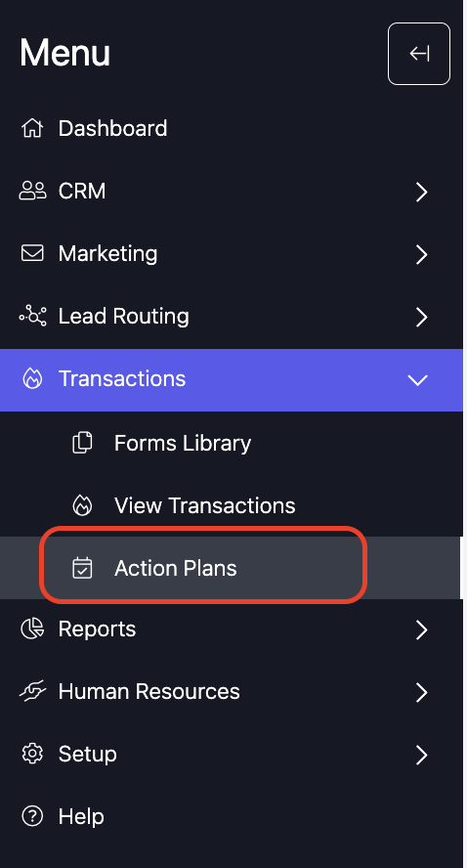Click the Dashboard house icon
This screenshot has width=467, height=868.
click(32, 128)
